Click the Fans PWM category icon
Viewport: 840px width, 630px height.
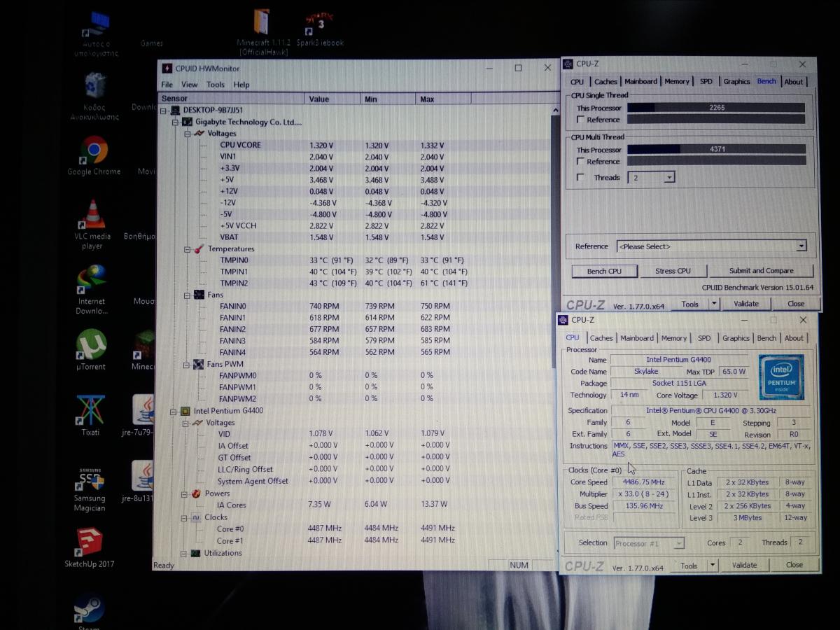pos(199,364)
